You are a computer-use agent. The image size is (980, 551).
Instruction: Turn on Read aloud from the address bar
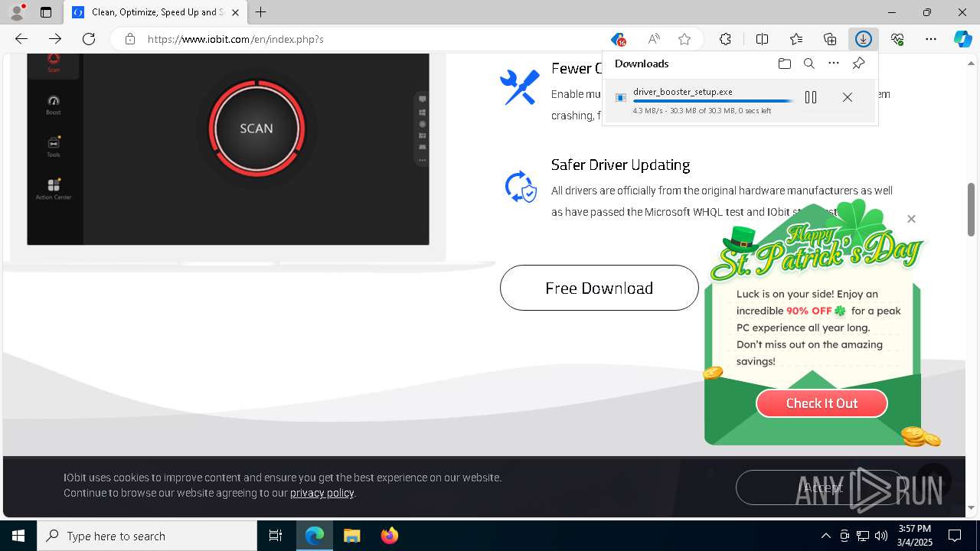pos(653,39)
